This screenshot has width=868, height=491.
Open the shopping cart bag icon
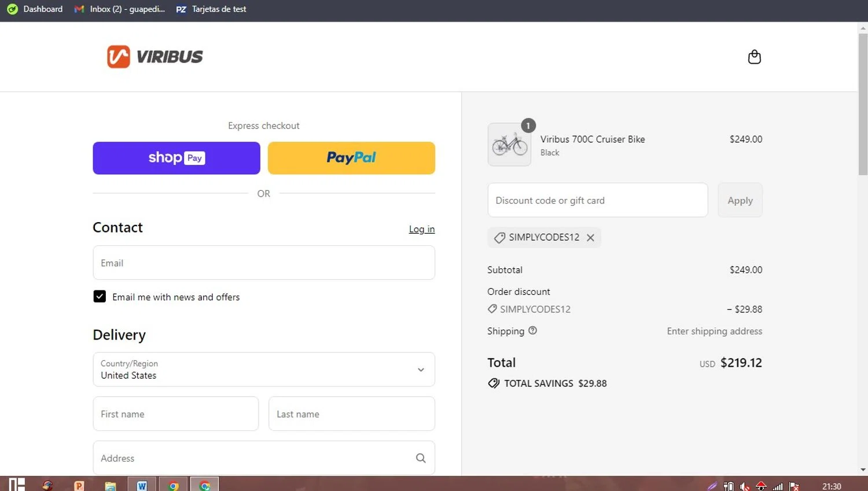pos(754,57)
